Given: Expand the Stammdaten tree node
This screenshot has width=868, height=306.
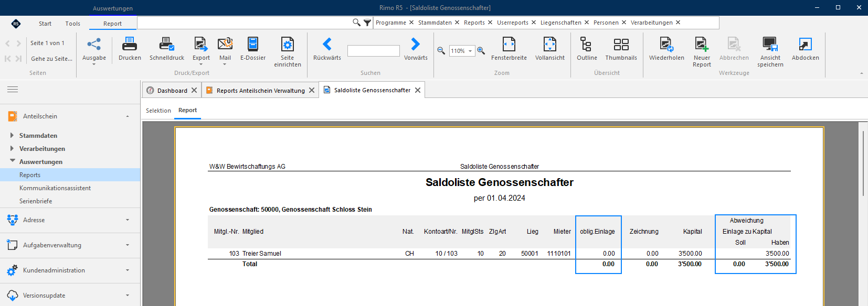Looking at the screenshot, I should (x=12, y=135).
